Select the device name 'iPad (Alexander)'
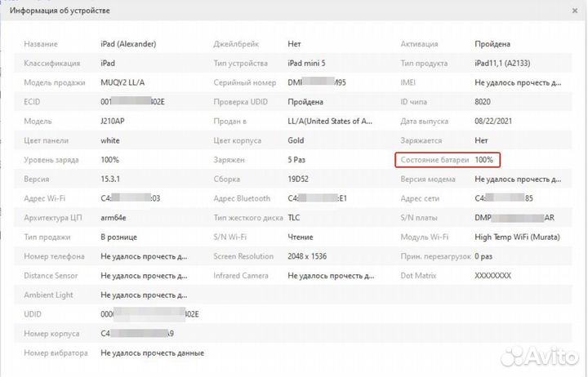588x377 pixels. [128, 44]
